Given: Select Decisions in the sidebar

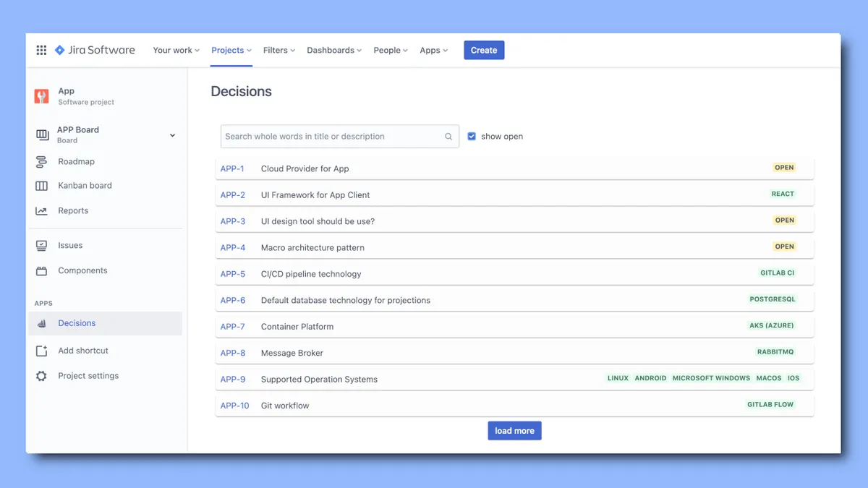Looking at the screenshot, I should [x=105, y=324].
